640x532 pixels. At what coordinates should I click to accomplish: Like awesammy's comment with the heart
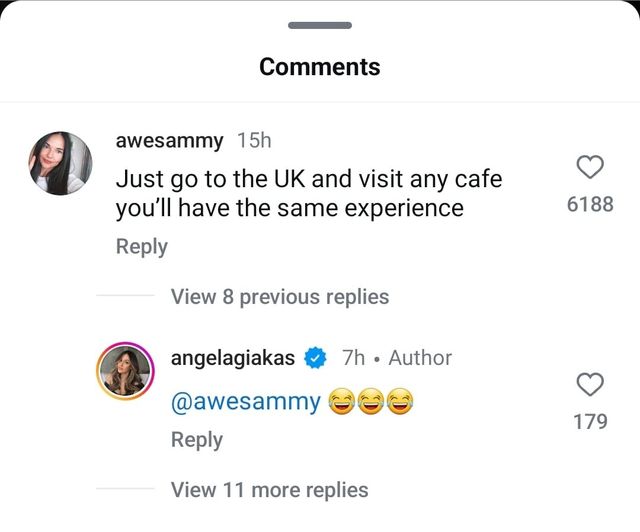[590, 166]
